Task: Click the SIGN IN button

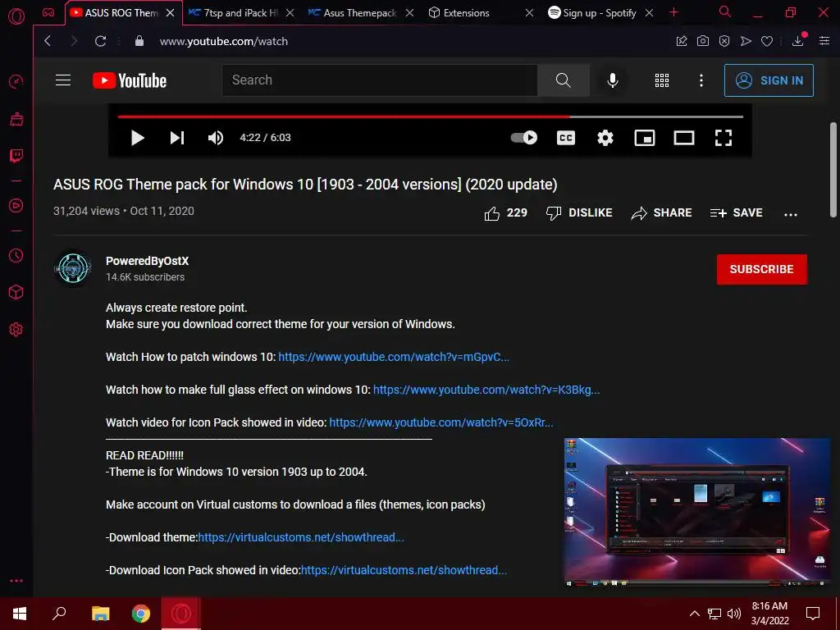Action: click(769, 80)
